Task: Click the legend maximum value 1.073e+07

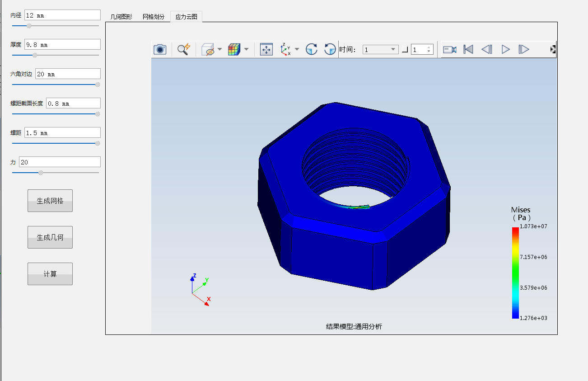Action: [x=533, y=226]
